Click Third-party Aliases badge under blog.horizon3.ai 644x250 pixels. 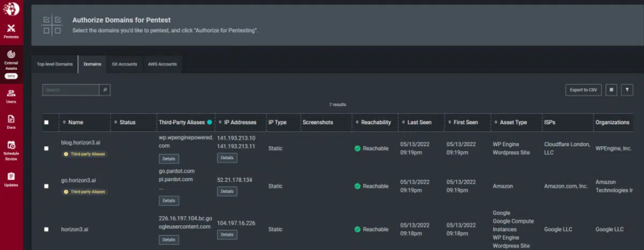tap(85, 154)
